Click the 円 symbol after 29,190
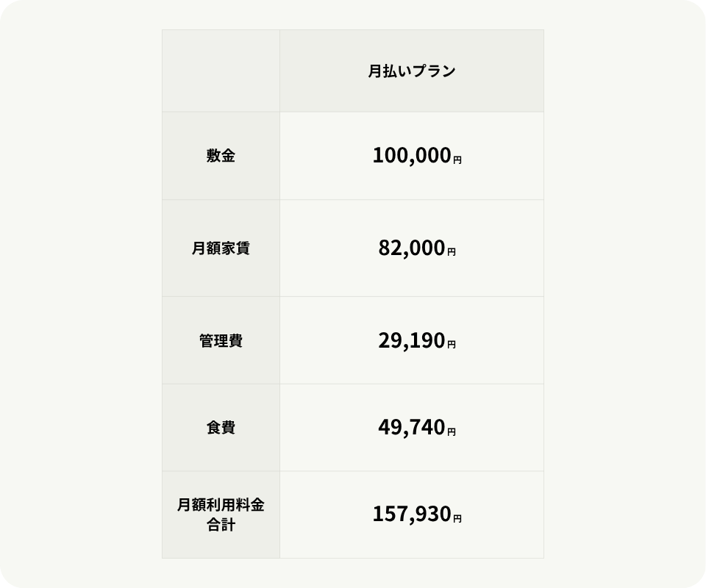This screenshot has height=588, width=706. pos(452,344)
